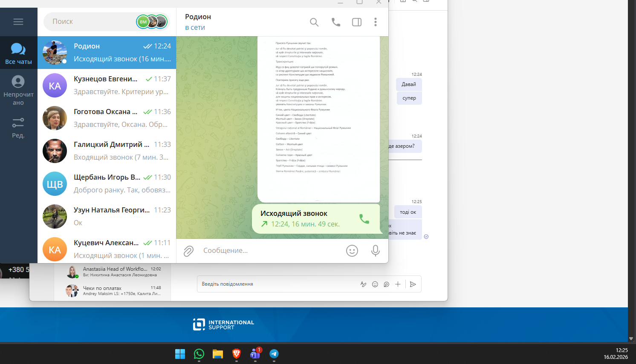This screenshot has width=636, height=364.
Task: Click scrollbar down arrow at right edge
Action: (631, 339)
